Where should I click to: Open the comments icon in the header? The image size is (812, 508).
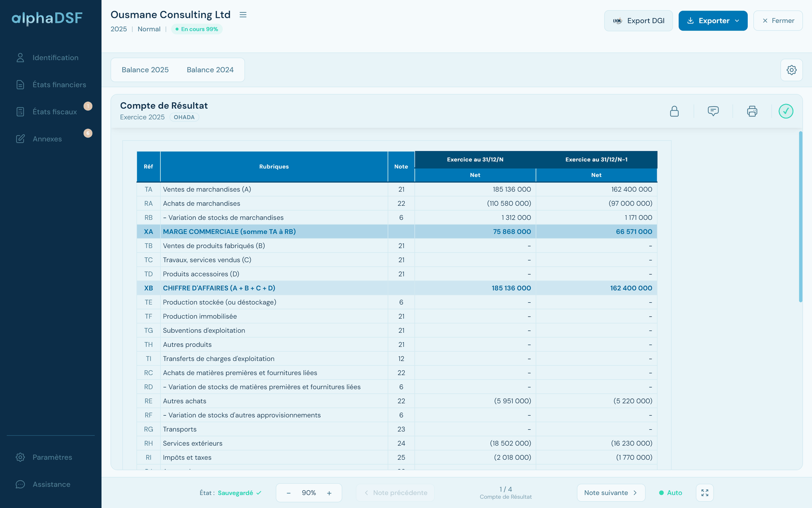click(x=713, y=111)
